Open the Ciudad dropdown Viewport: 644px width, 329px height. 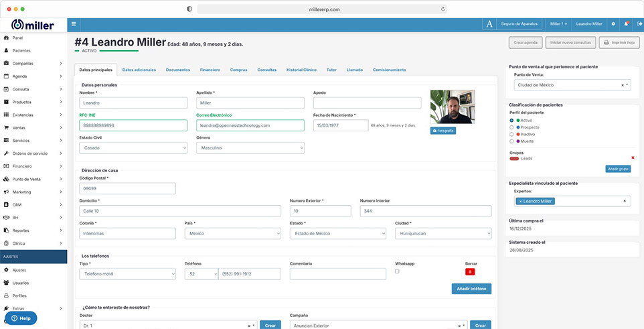click(443, 234)
